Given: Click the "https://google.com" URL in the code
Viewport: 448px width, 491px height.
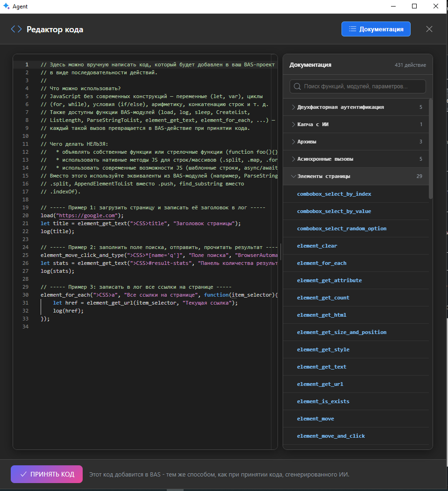Looking at the screenshot, I should click(x=86, y=215).
